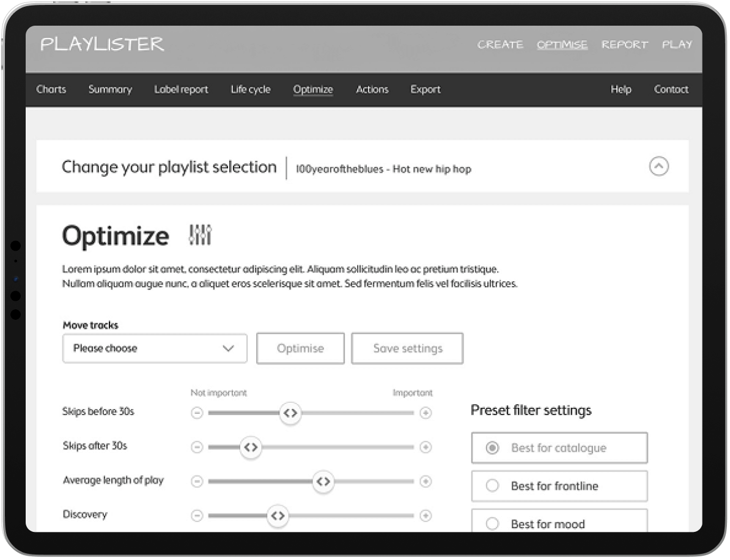Viewport: 730px width, 560px height.
Task: Click minus icon for Average length of play
Action: coord(197,482)
